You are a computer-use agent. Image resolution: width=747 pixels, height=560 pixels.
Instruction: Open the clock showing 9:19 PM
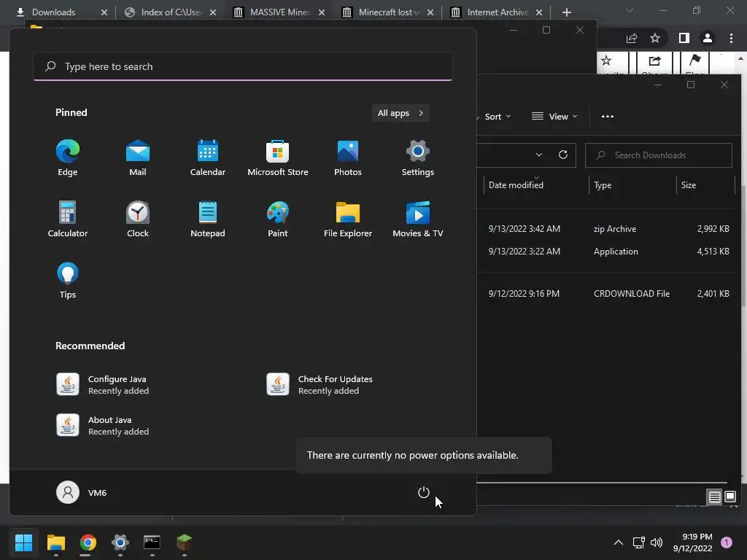tap(693, 542)
